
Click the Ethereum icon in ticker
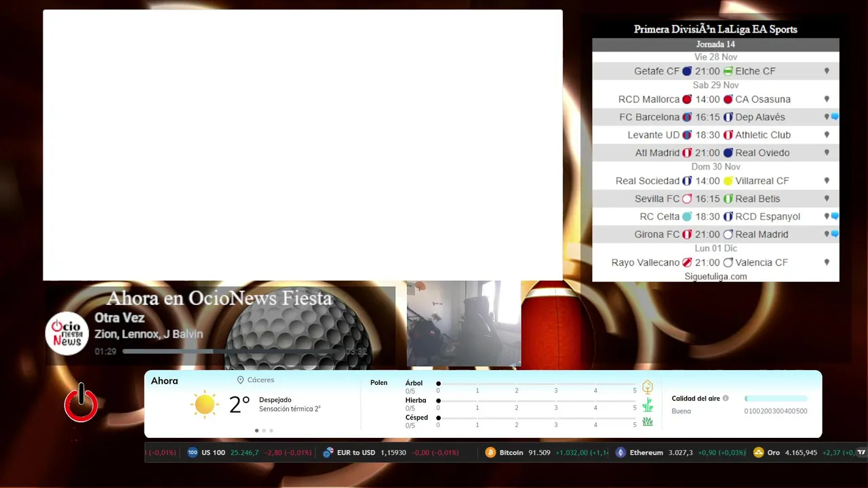(620, 452)
